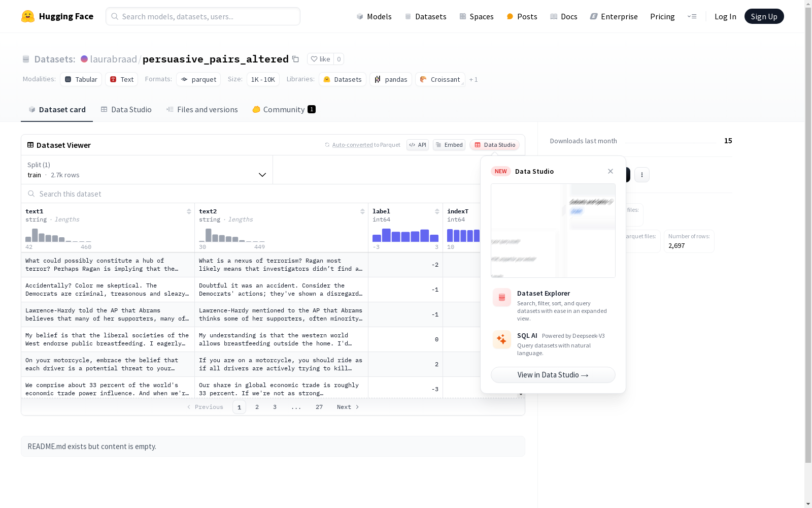
Task: Open Docs in the top navigation
Action: [564, 16]
